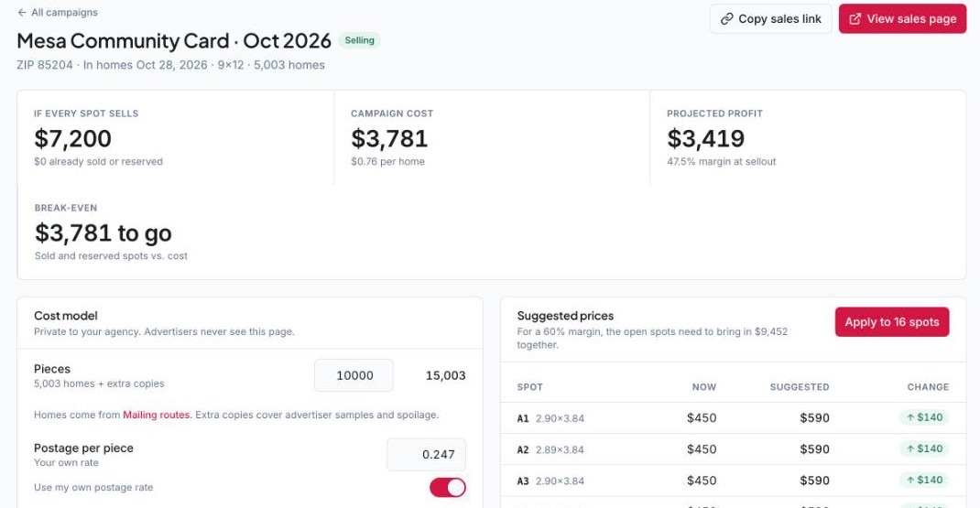Click the chain link icon in Copy sales link
980x508 pixels.
(726, 19)
